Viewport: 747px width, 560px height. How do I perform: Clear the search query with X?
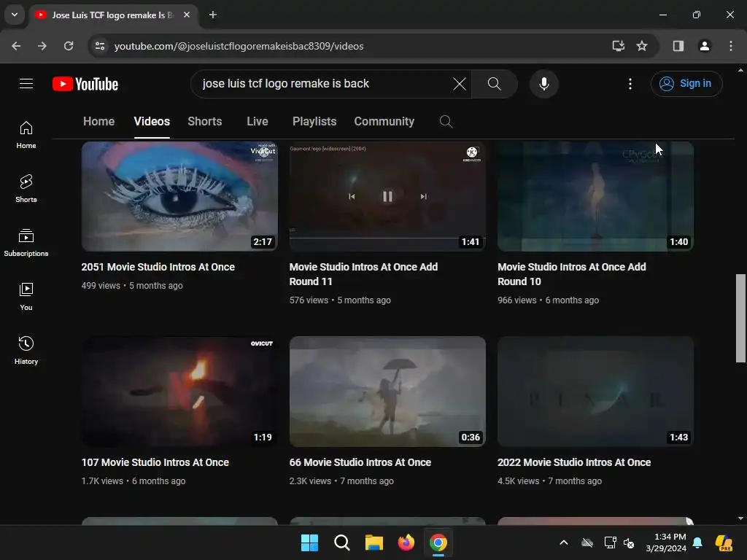(460, 84)
